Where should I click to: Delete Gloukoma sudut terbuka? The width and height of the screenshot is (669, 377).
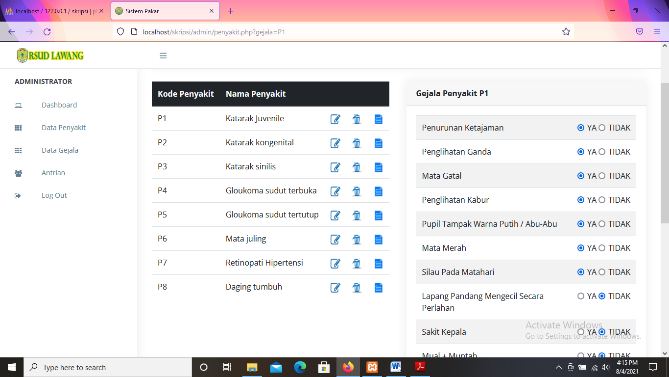357,191
